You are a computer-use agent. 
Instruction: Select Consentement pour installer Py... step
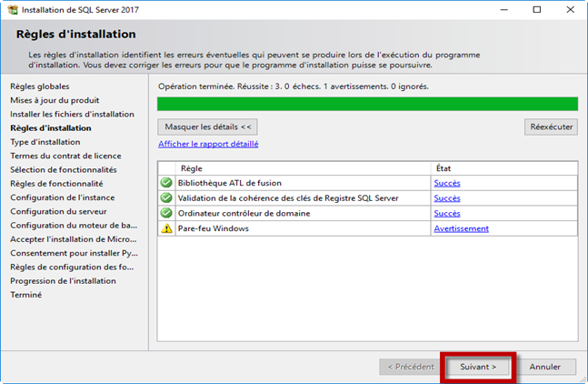75,253
